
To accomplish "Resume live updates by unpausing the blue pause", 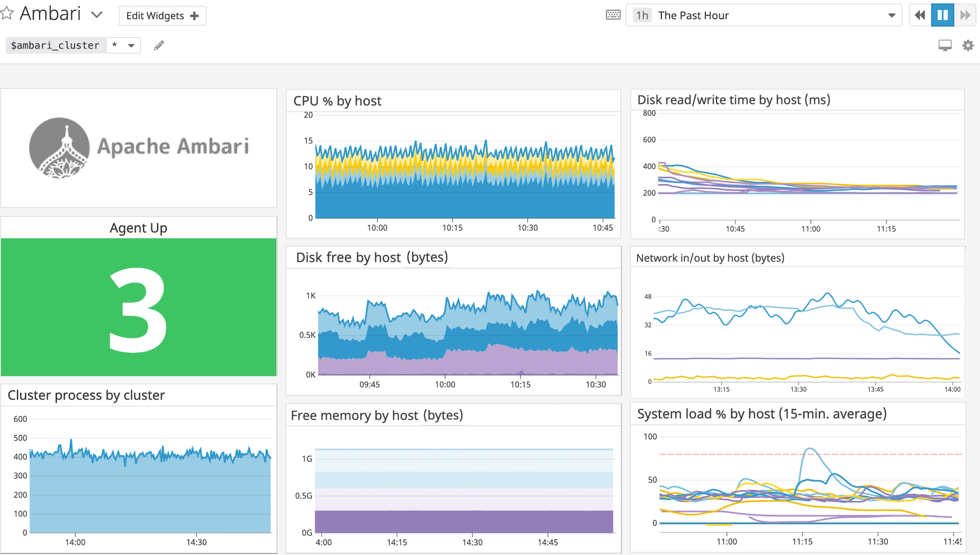I will [943, 15].
